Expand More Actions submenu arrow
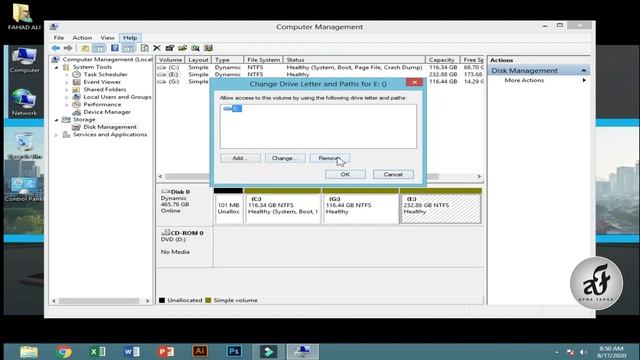The image size is (640, 360). [584, 80]
